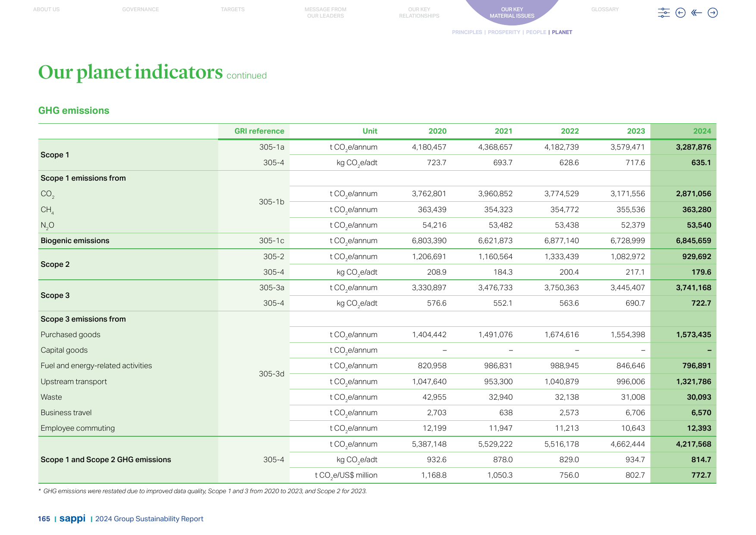Screen dimensions: 756x535
Task: Click the double-line back arrow icon
Action: pyautogui.click(x=697, y=13)
